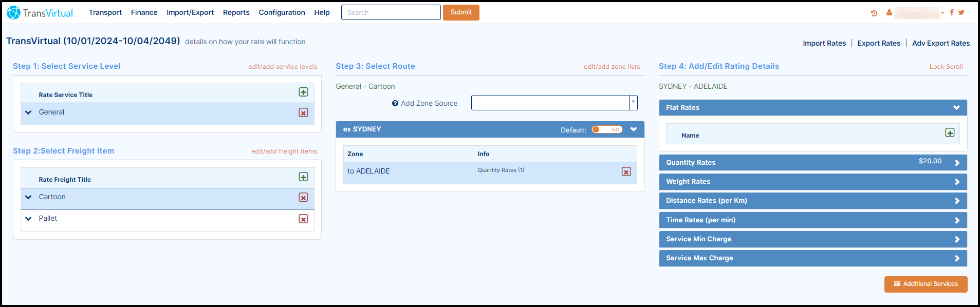Click edit/add service levels link
Image resolution: width=980 pixels, height=307 pixels.
(x=283, y=67)
